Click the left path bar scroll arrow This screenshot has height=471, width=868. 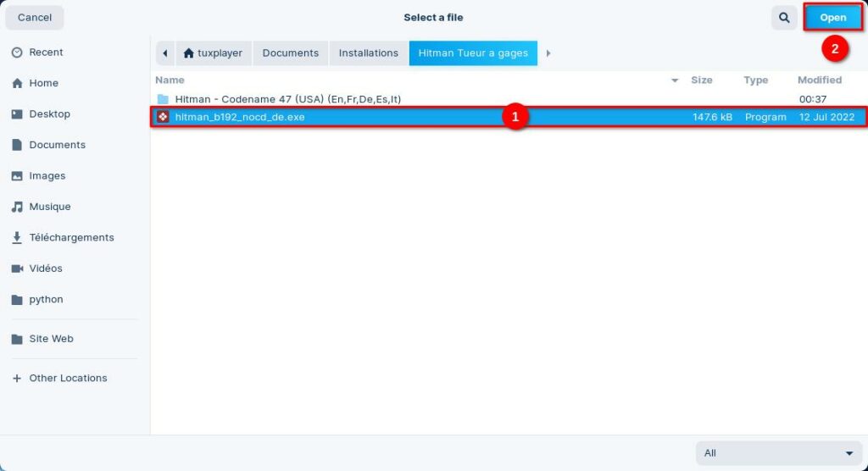click(x=164, y=53)
